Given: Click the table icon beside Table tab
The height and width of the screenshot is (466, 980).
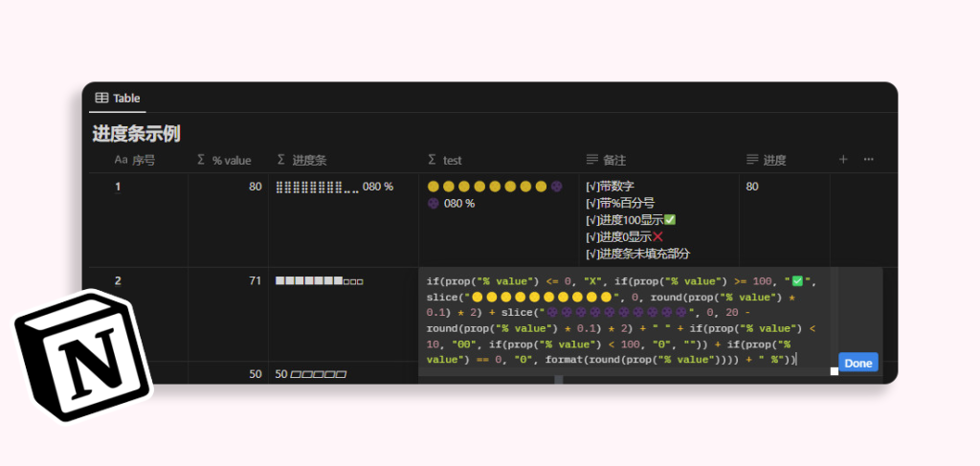Looking at the screenshot, I should click(101, 98).
